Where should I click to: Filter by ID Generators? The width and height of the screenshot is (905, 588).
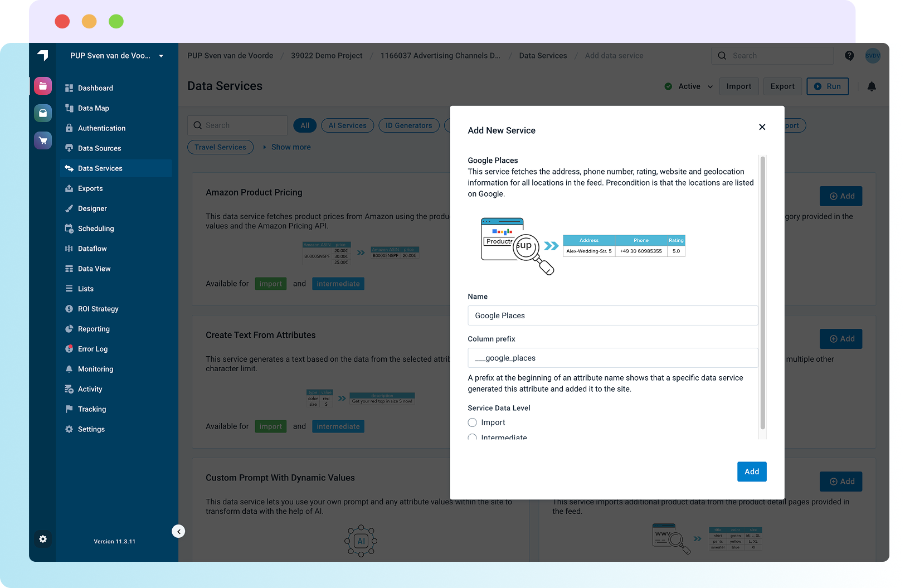pos(409,125)
